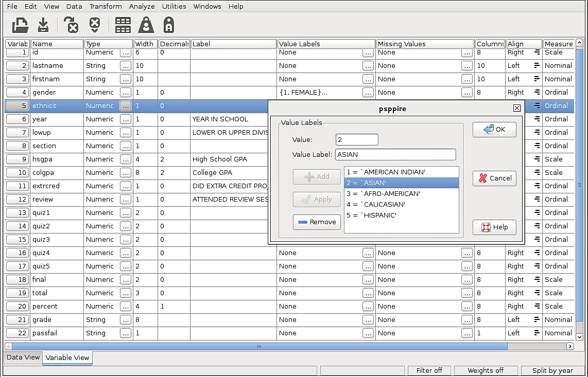This screenshot has height=377, width=588.
Task: Open Help in the psppire dialog
Action: pos(494,227)
